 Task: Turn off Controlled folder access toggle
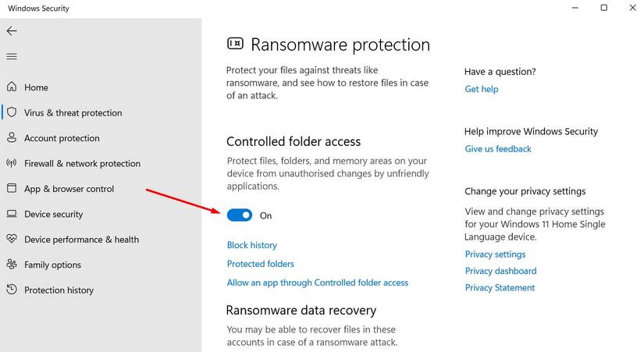coord(240,215)
